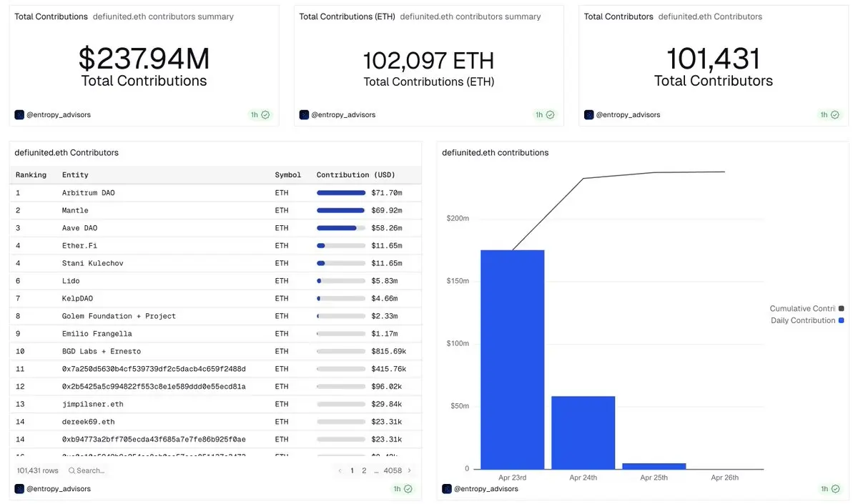
Task: Open @entropy_advisors link under contributors table
Action: click(59, 489)
